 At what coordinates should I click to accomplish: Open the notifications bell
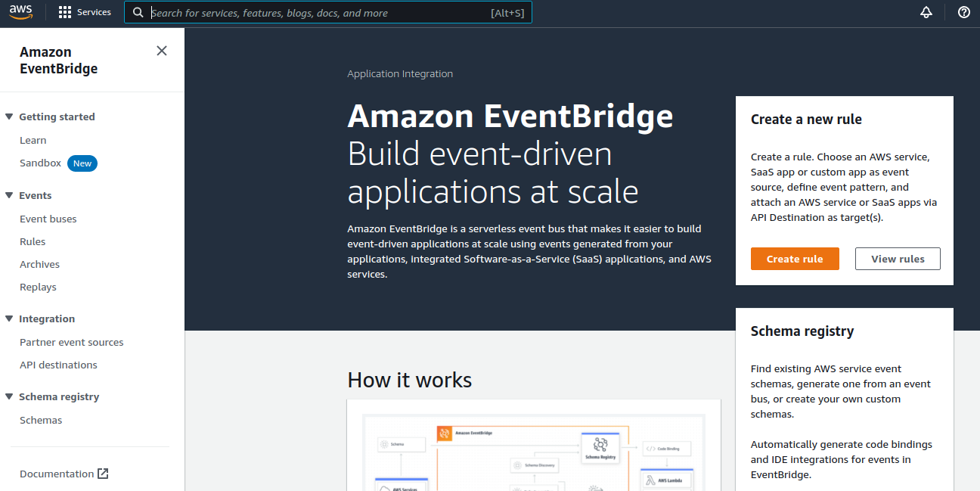pyautogui.click(x=926, y=12)
